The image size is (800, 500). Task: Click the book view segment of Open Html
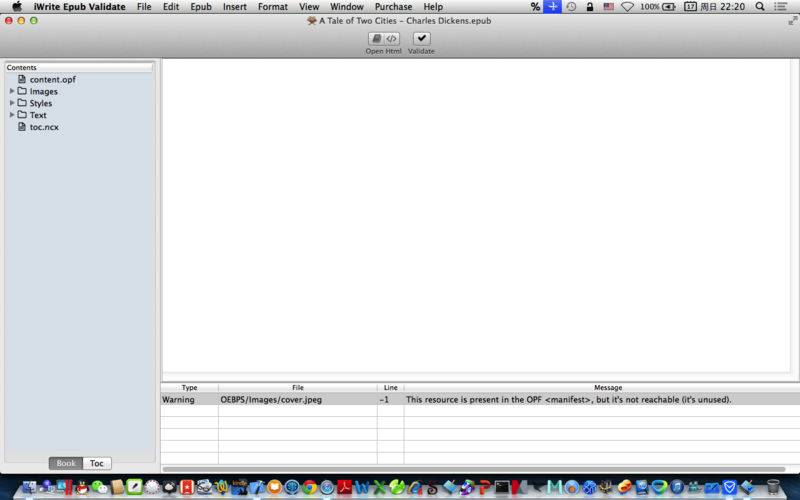click(x=377, y=38)
